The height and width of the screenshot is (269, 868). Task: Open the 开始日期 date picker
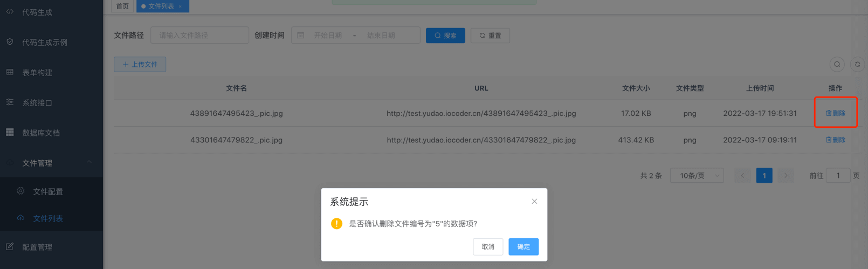[328, 36]
